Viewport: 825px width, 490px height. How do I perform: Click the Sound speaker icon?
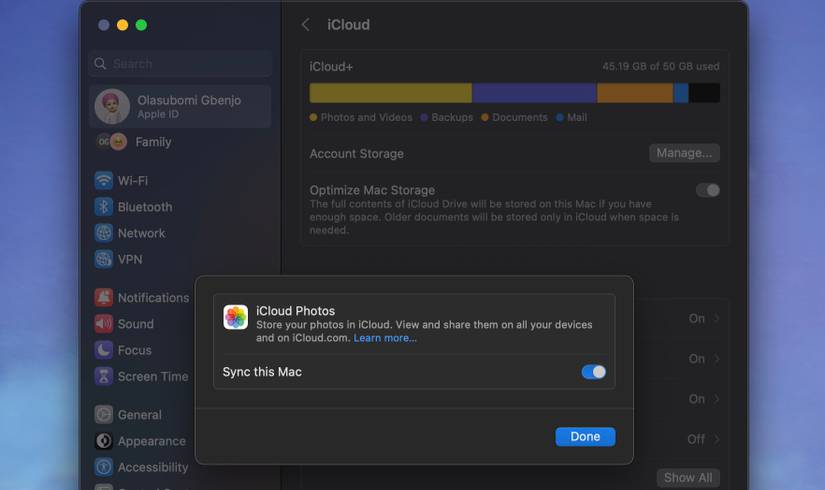coord(104,324)
